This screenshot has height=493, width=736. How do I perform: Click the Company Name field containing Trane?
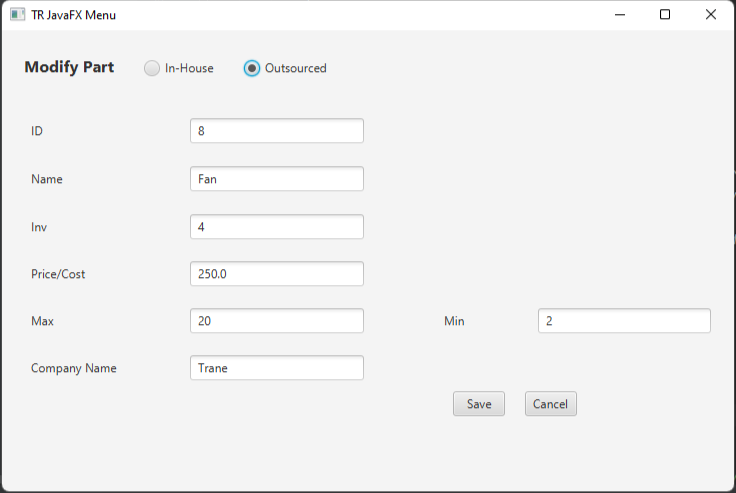tap(277, 368)
